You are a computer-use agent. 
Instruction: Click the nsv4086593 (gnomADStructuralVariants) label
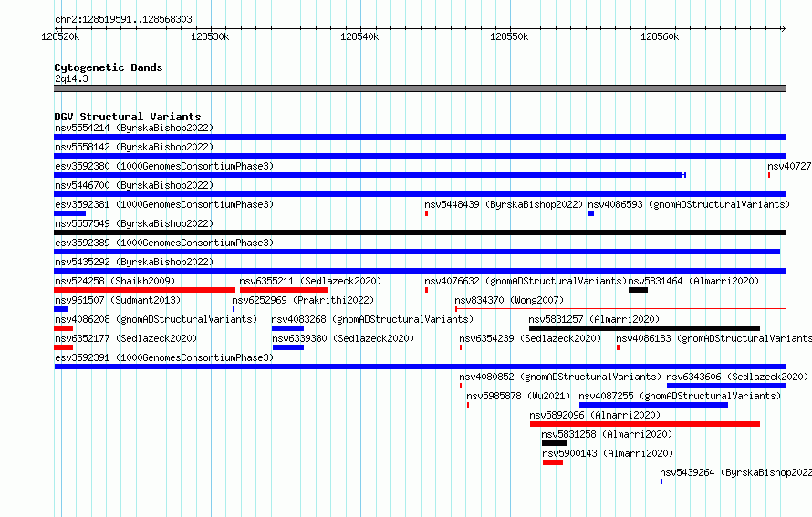click(689, 204)
